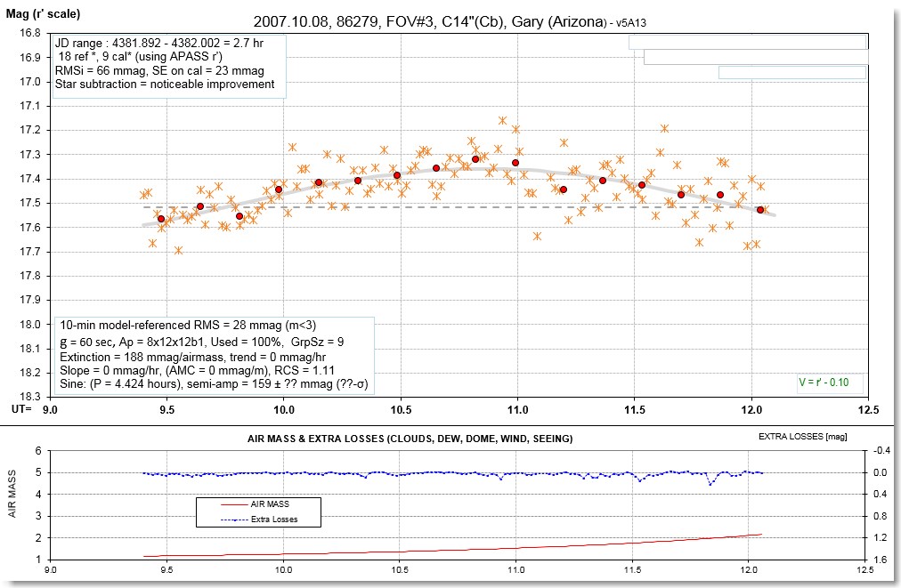Select the 10-min model-referenced RMS info box
The width and height of the screenshot is (901, 588).
214,355
